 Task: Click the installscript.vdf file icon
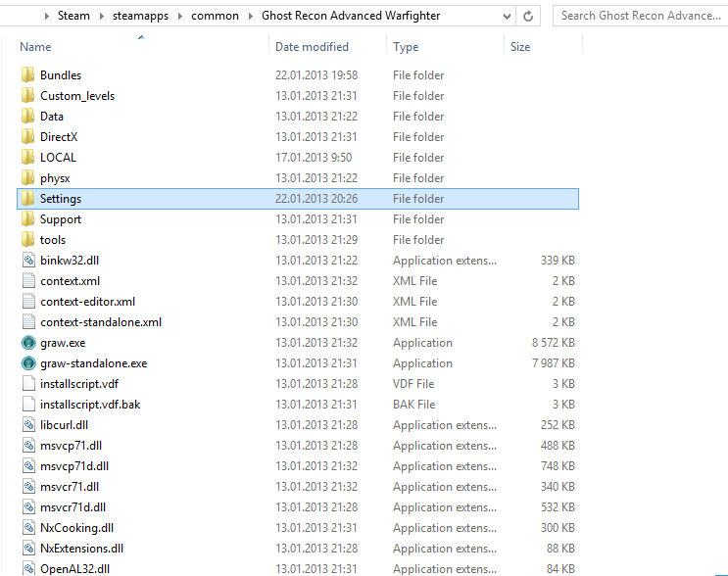(28, 384)
